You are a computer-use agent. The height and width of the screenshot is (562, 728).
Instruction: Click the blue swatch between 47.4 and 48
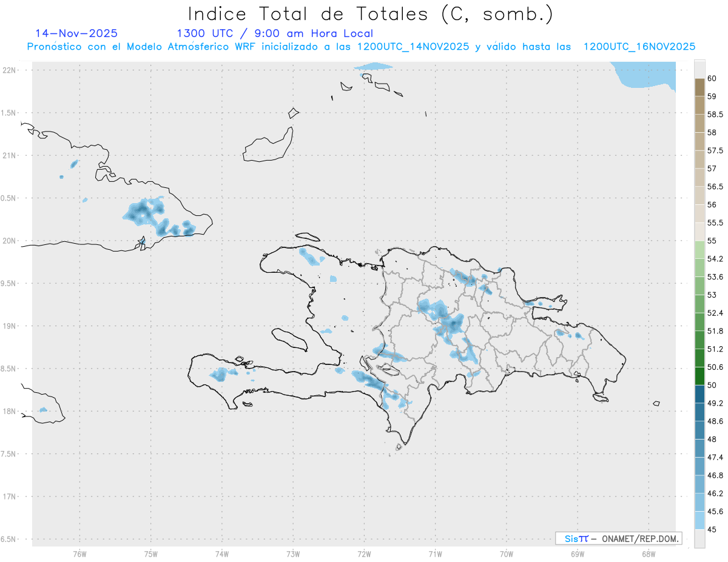(x=699, y=448)
